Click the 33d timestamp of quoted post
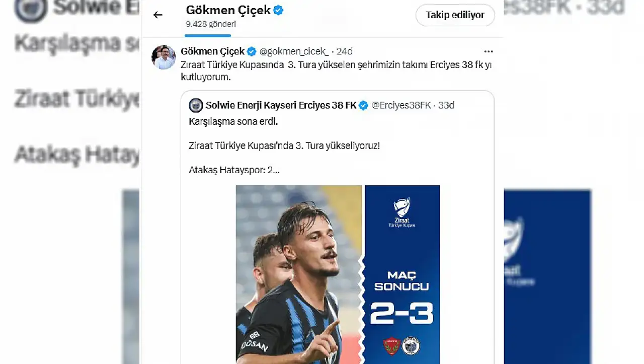 point(446,105)
